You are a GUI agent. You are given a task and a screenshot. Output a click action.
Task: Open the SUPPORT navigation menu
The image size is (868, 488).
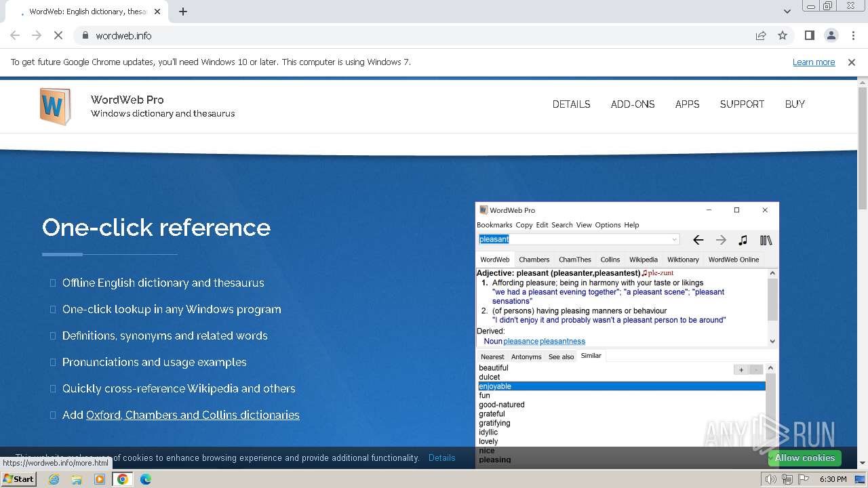742,104
